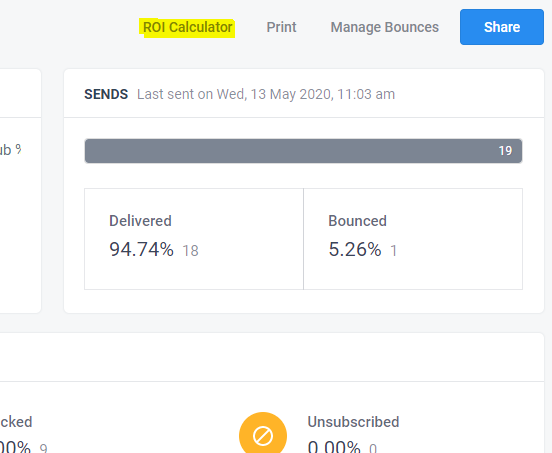552x453 pixels.
Task: Click the 94.74% delivered percentage
Action: (x=142, y=250)
